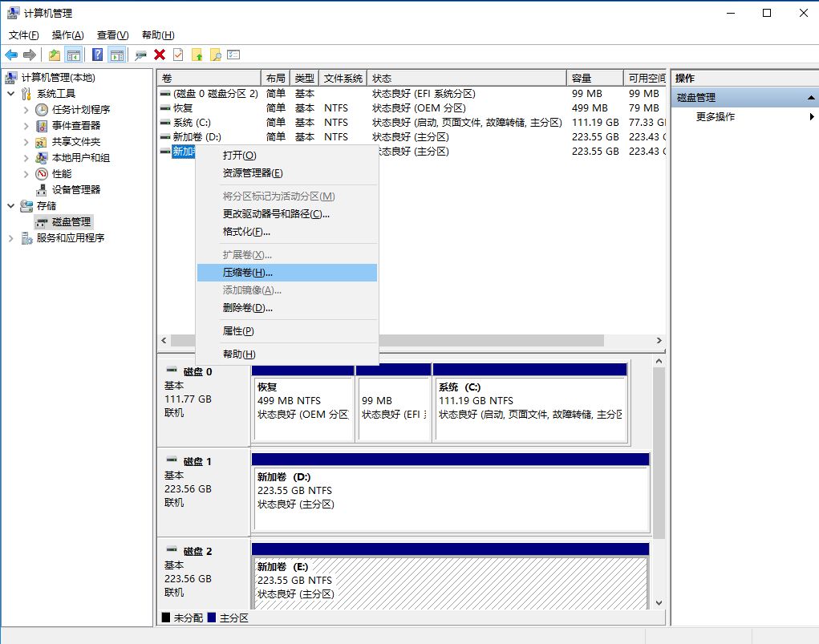Viewport: 819px width, 644px height.
Task: Open Help using the question mark toolbar icon
Action: point(97,54)
